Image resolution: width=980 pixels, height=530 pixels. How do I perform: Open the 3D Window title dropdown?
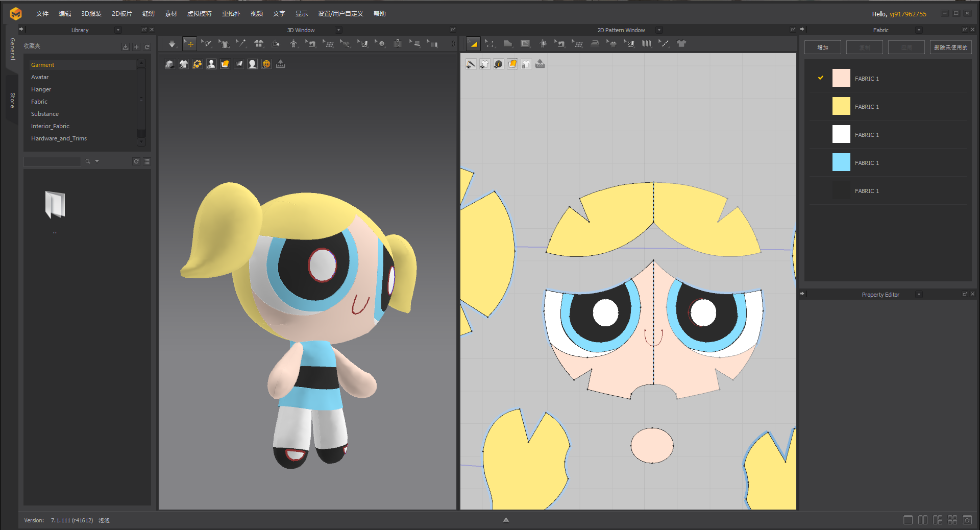click(338, 30)
